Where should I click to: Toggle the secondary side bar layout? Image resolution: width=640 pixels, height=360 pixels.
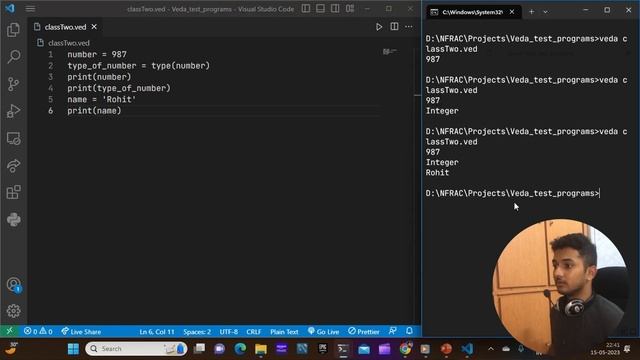[335, 9]
